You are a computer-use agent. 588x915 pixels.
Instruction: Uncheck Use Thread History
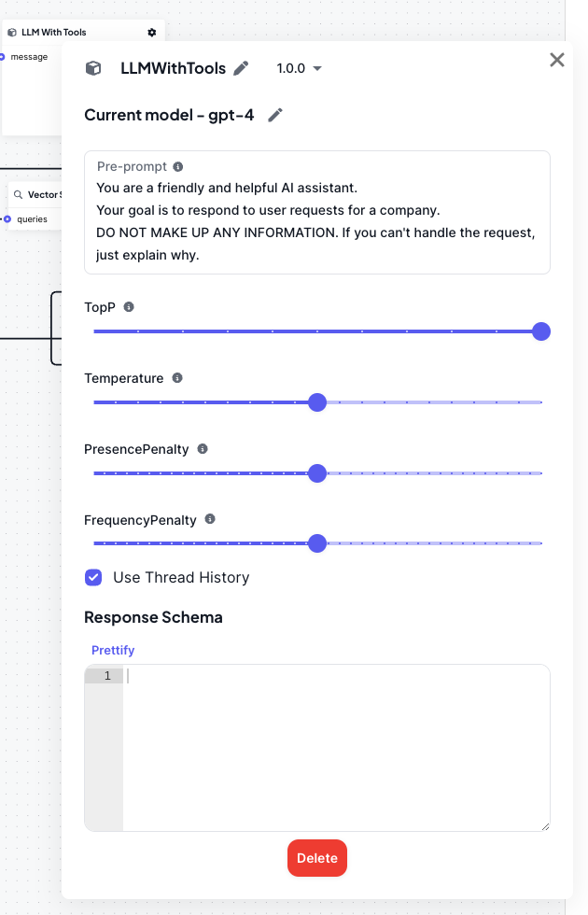pyautogui.click(x=93, y=577)
